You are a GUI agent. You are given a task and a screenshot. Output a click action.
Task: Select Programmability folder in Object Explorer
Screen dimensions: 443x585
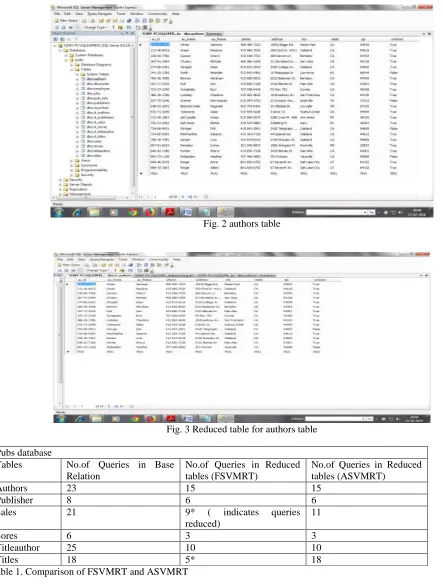tap(94, 170)
